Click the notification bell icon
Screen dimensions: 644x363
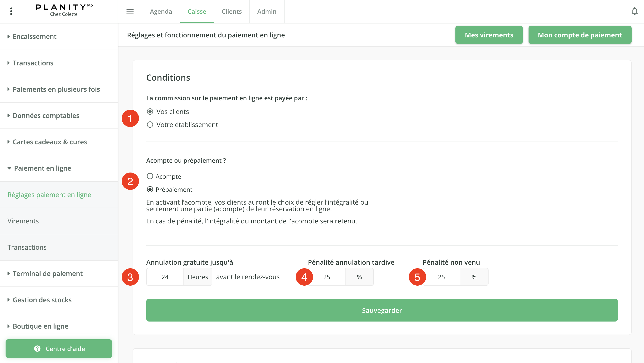[635, 11]
